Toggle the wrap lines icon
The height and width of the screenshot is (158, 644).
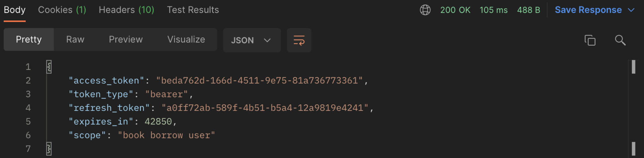tap(299, 40)
